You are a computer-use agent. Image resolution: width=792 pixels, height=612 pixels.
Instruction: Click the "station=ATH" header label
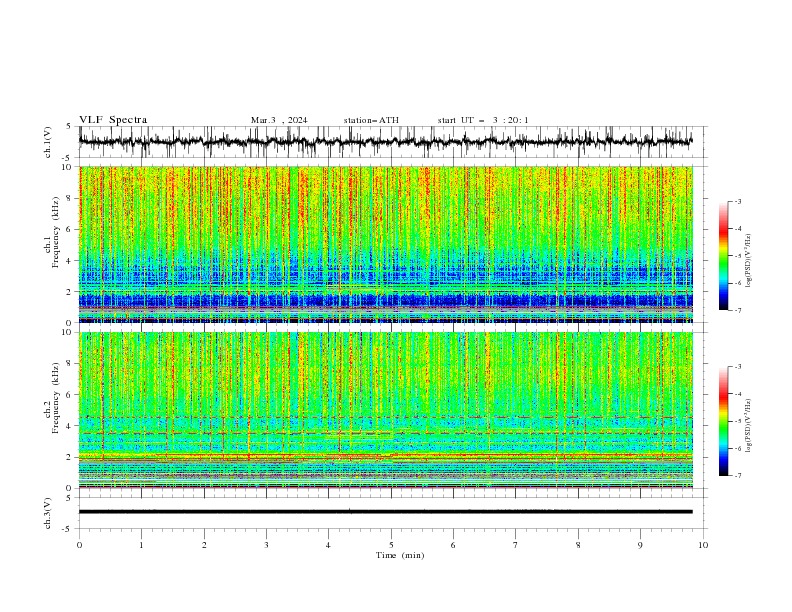coord(371,120)
